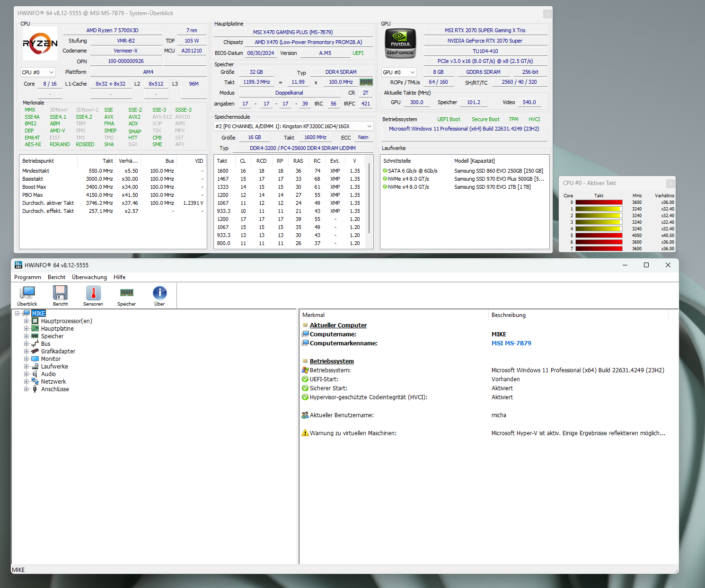This screenshot has height=588, width=705.
Task: Select Laufwerke in the tree
Action: coord(54,367)
